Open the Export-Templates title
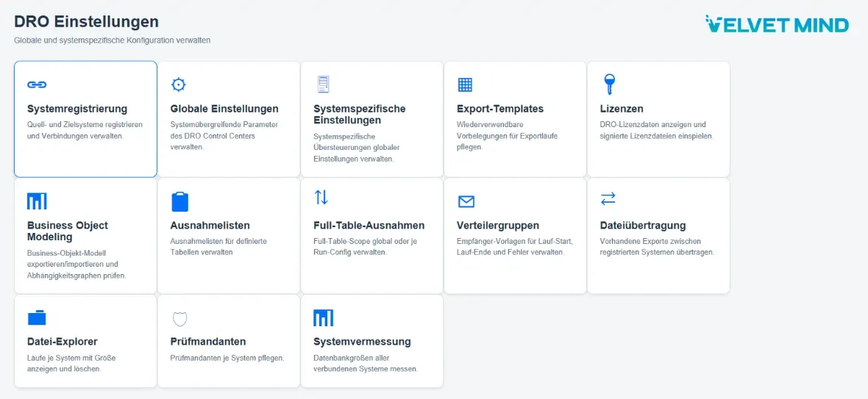 point(500,109)
